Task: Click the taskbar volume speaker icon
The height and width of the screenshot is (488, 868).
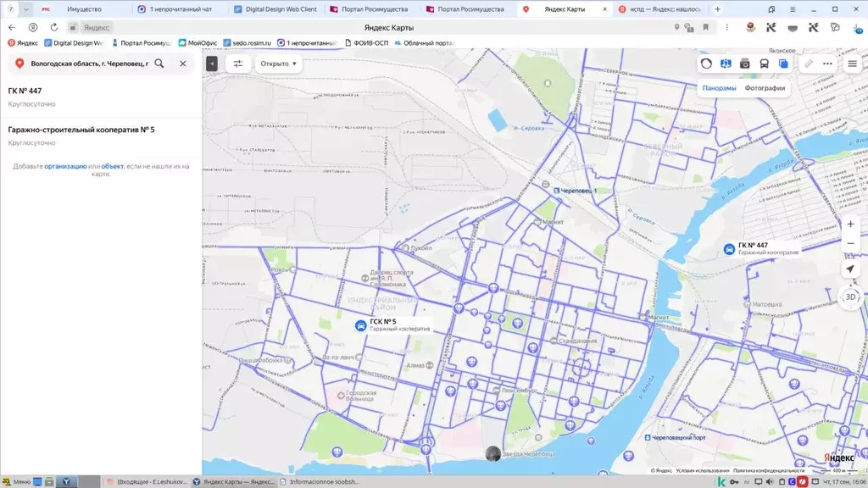Action: tap(770, 482)
